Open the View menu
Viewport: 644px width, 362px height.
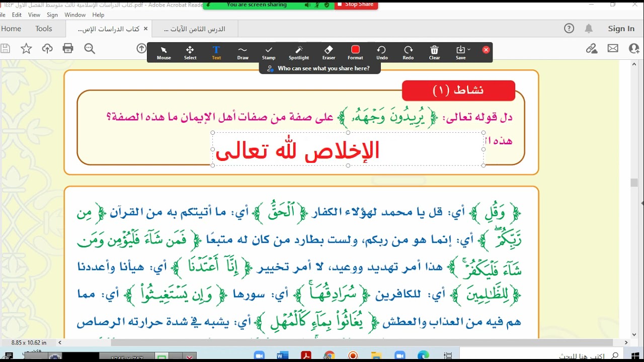(34, 15)
